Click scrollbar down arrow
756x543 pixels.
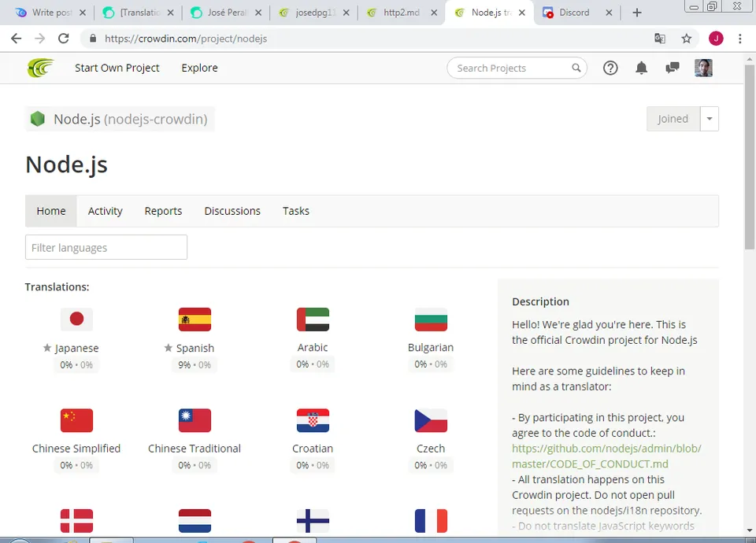coord(749,530)
